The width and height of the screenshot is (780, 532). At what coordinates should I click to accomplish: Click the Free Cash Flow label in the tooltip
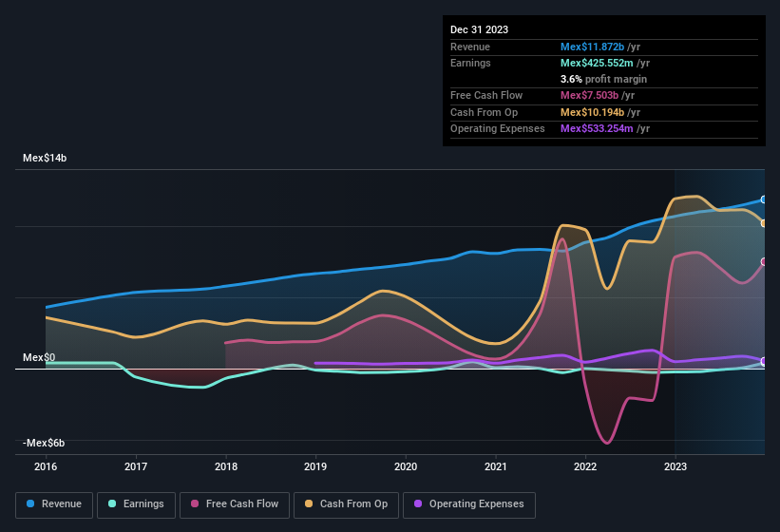click(486, 95)
